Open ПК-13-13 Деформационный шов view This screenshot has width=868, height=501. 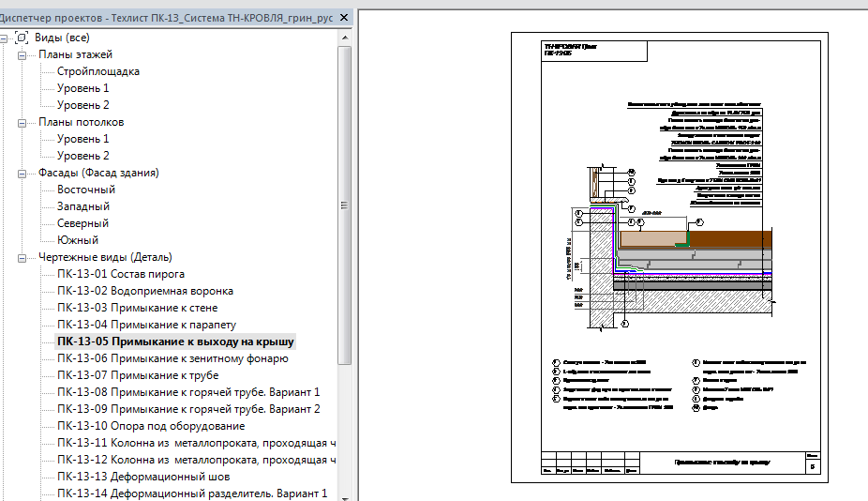pos(143,477)
